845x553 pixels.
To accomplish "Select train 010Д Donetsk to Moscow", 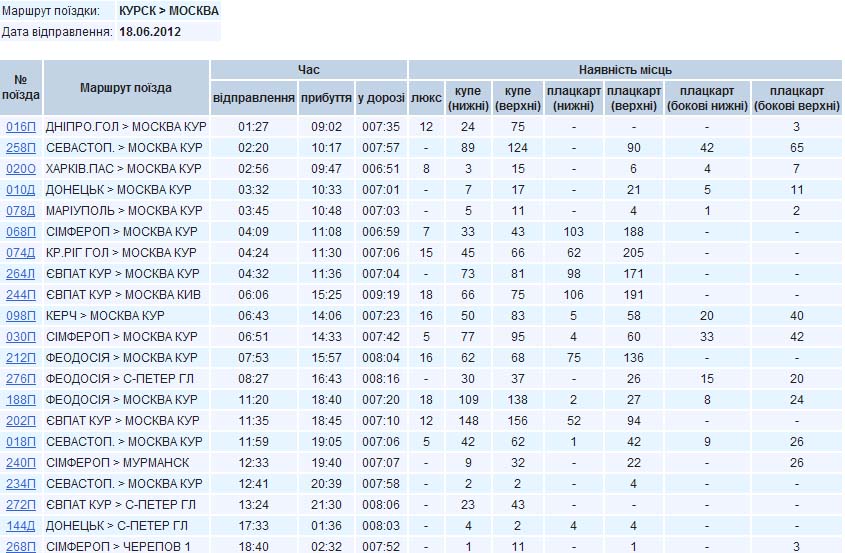I will (x=21, y=190).
